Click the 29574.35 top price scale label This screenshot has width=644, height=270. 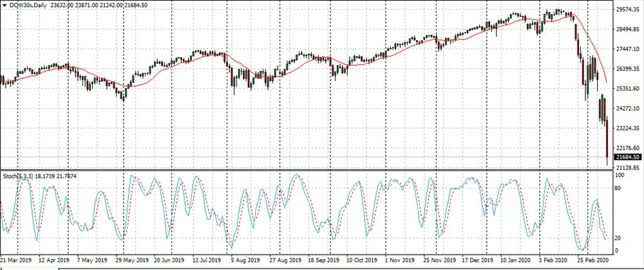tap(627, 10)
